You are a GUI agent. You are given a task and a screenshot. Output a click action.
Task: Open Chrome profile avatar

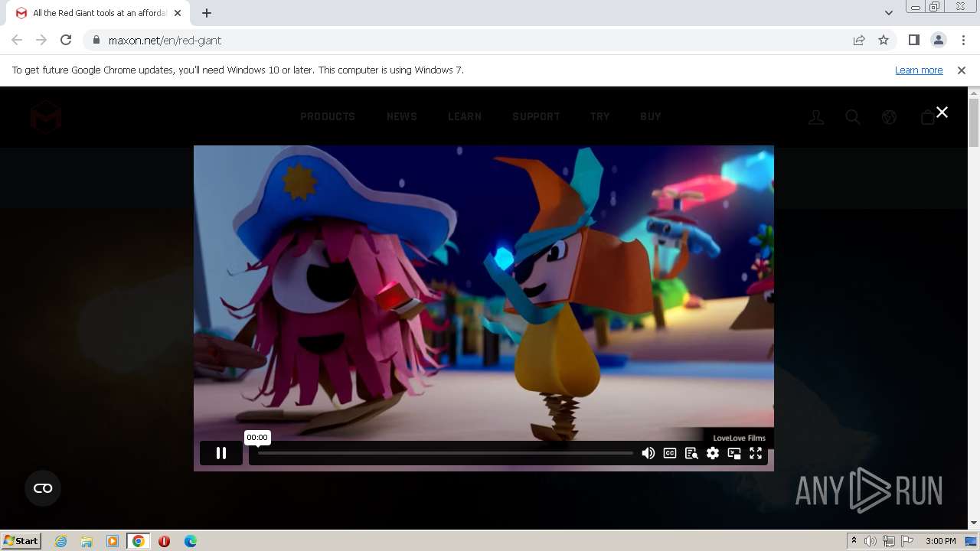(939, 40)
